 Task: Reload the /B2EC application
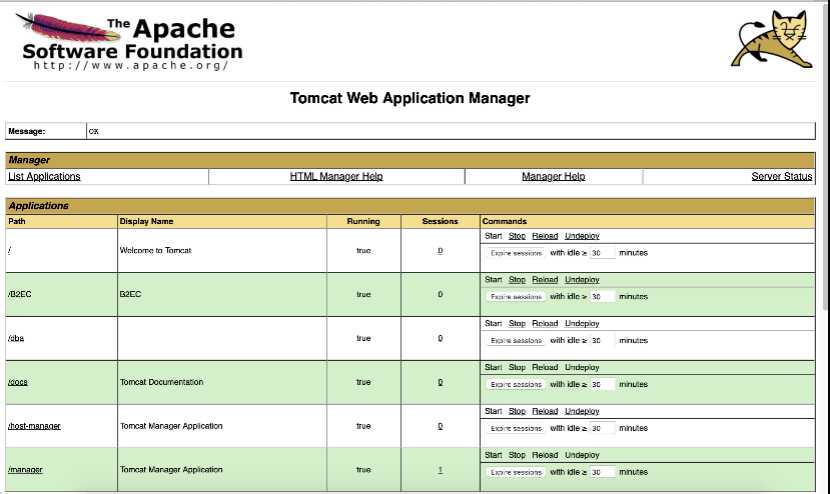[x=545, y=280]
